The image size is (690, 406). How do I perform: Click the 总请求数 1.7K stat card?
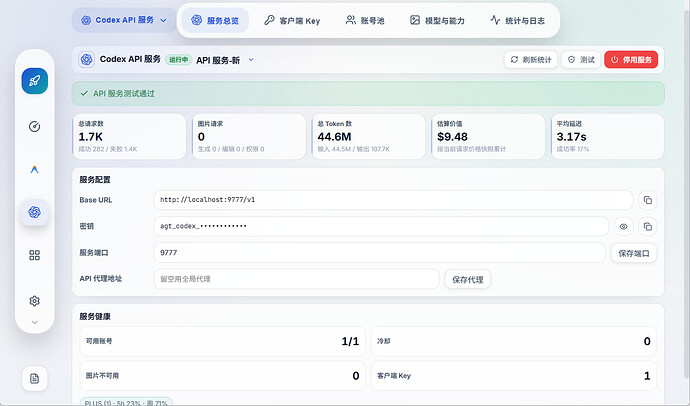[129, 136]
